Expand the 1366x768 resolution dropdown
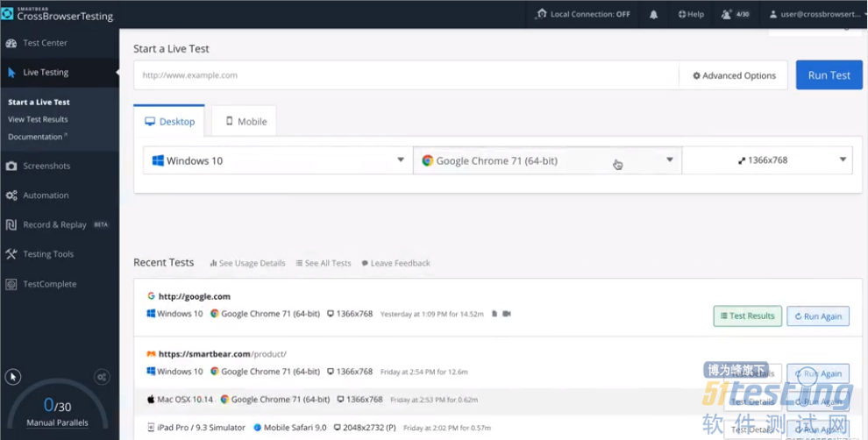 [x=767, y=160]
